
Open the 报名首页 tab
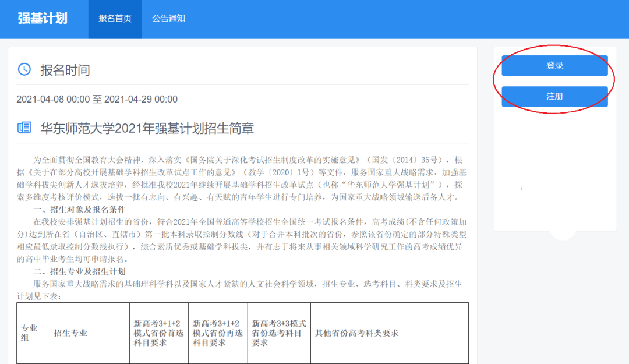pyautogui.click(x=115, y=19)
